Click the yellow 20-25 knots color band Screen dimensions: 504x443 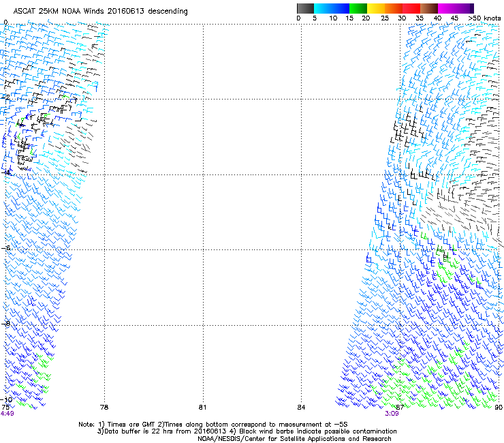376,8
